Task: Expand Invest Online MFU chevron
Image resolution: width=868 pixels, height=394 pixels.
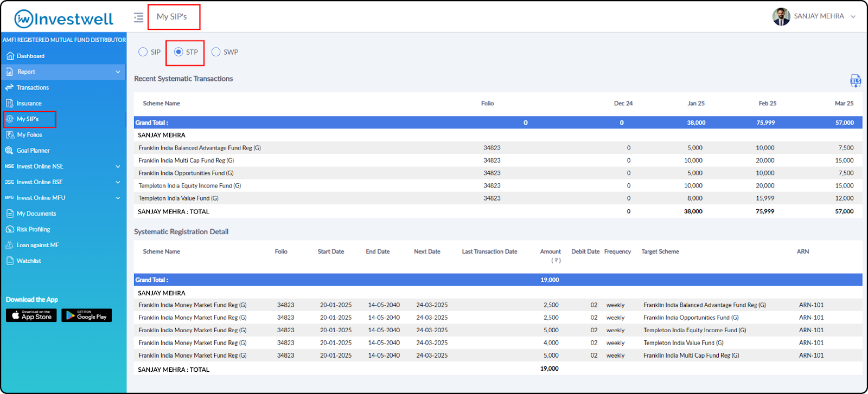Action: pyautogui.click(x=118, y=198)
